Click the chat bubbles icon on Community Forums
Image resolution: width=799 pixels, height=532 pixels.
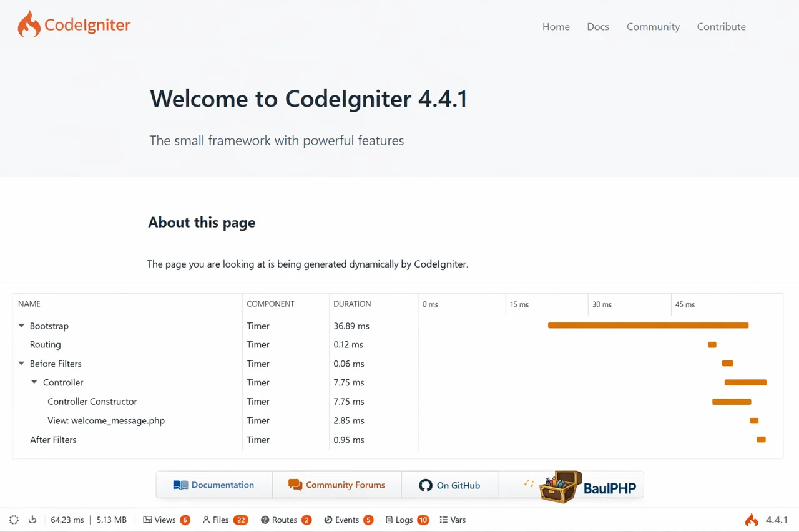point(295,485)
